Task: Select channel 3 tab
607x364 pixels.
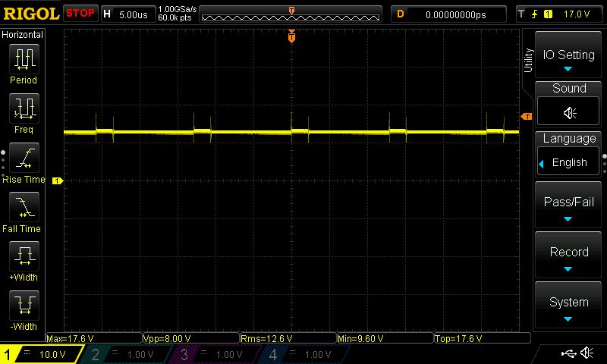Action: pos(215,354)
